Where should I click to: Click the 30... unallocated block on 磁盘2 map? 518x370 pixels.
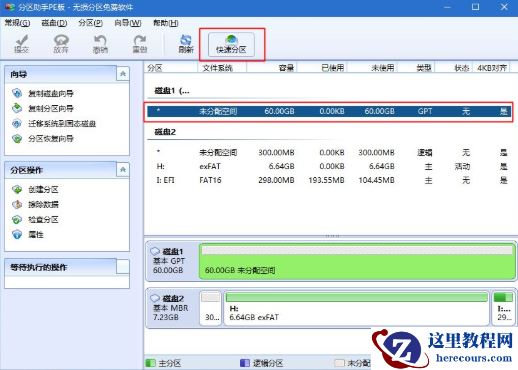coord(211,308)
